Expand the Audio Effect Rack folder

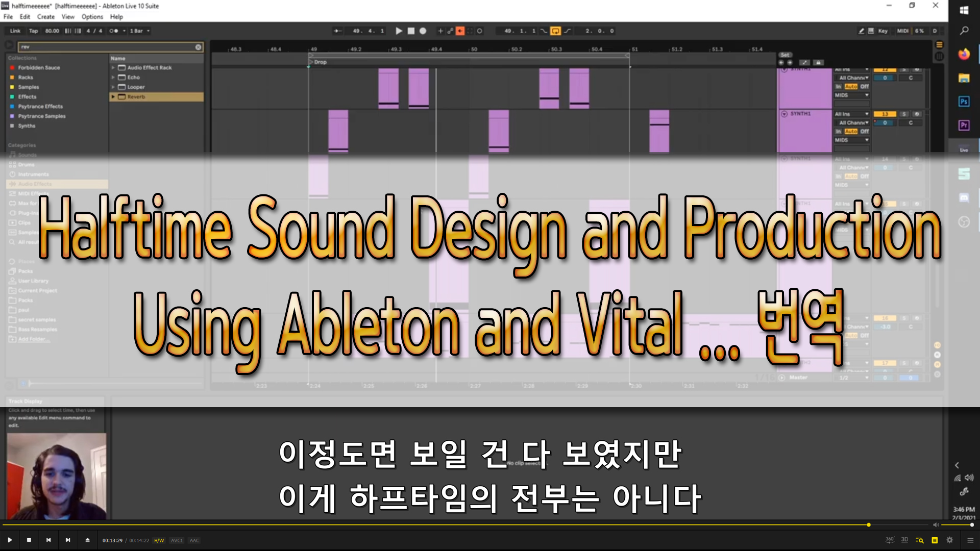click(113, 67)
